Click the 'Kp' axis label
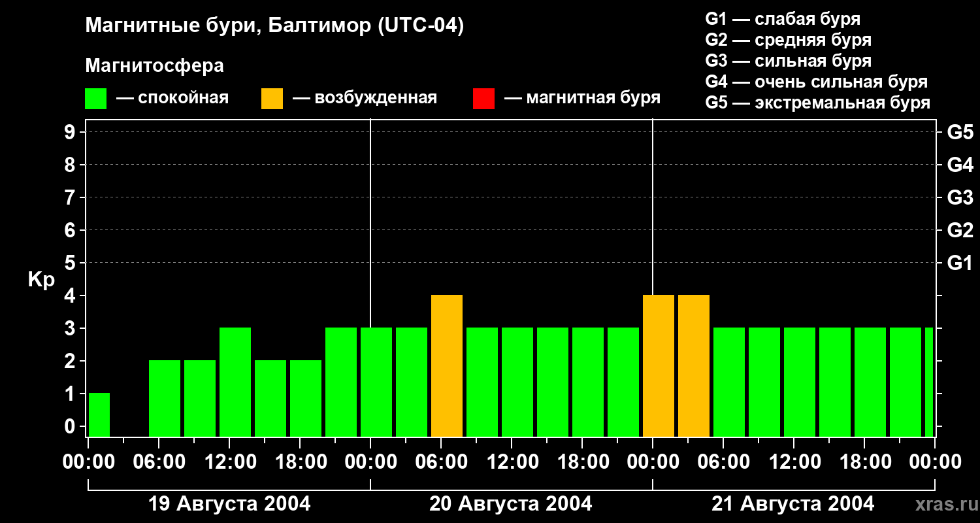 coord(41,280)
